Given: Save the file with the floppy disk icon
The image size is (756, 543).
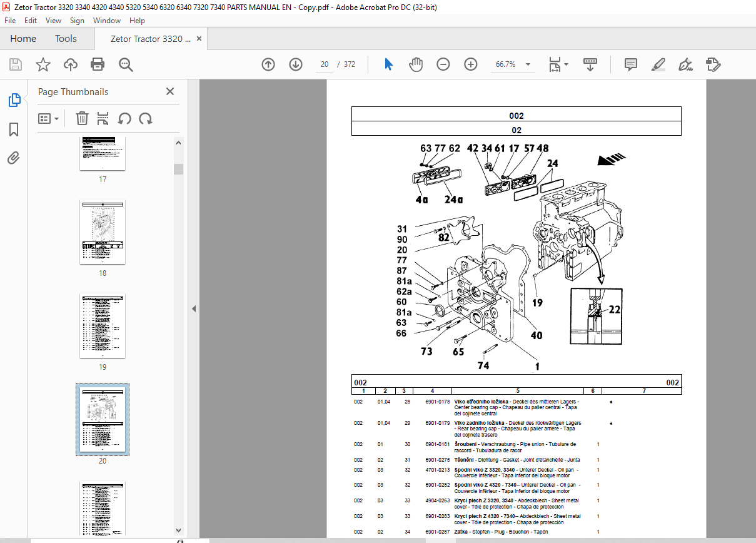Looking at the screenshot, I should click(x=16, y=64).
